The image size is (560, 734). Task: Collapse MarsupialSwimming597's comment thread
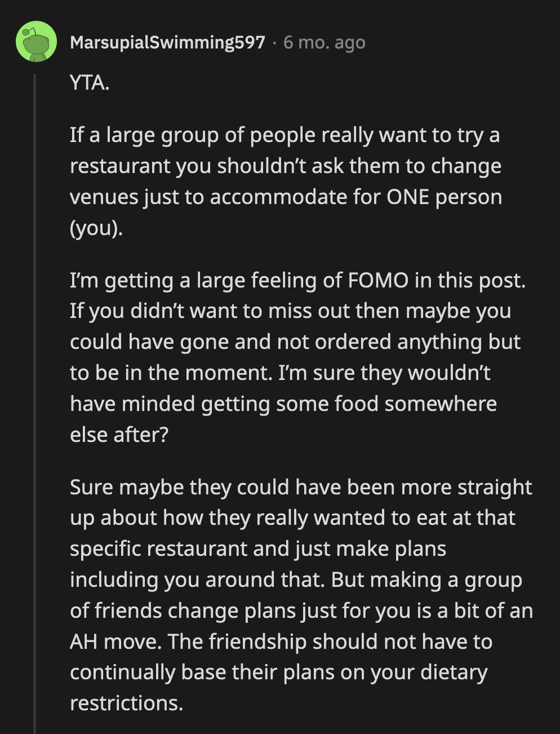click(36, 395)
